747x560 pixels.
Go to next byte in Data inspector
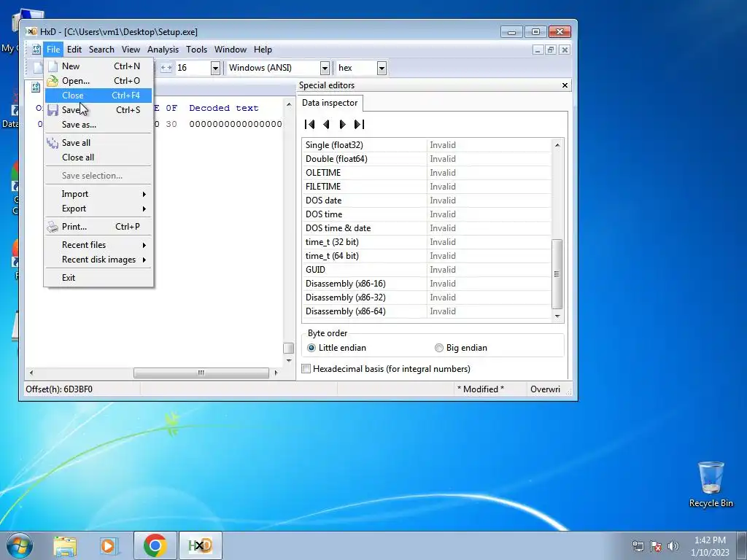tap(343, 124)
